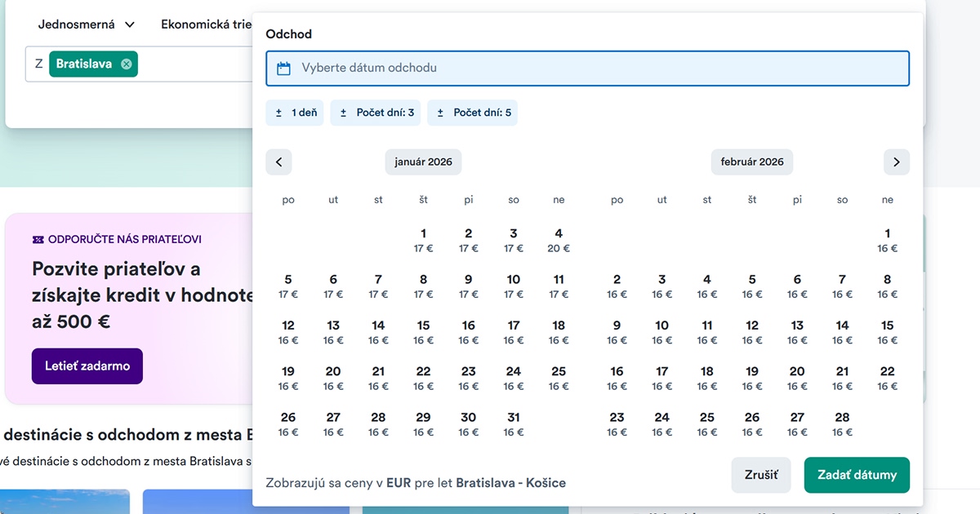Open the Jednosmerná trip type dropdown
980x514 pixels.
86,24
